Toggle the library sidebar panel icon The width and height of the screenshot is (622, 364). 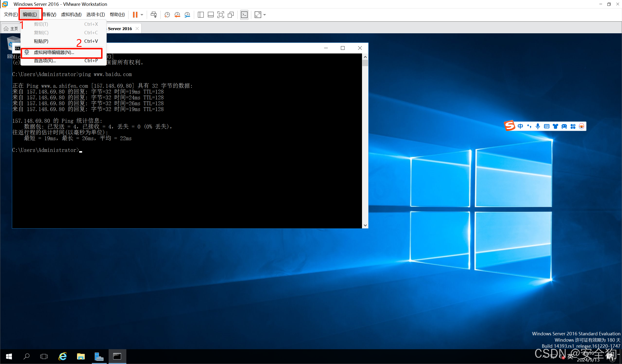201,15
